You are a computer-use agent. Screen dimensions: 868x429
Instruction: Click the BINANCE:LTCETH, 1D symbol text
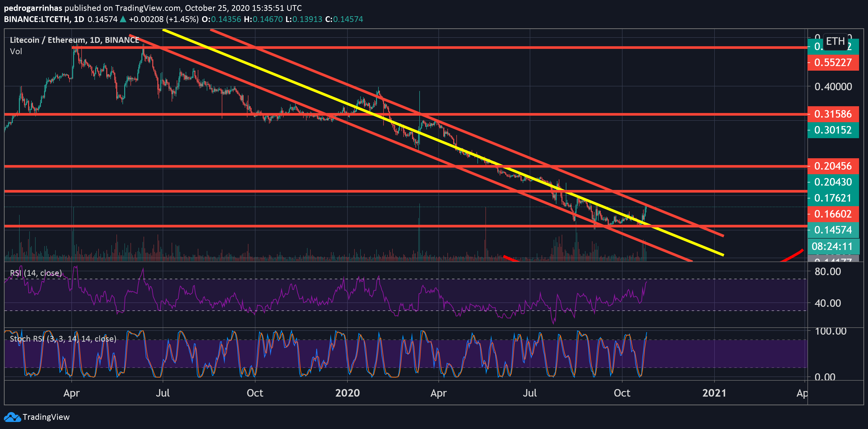[44, 20]
